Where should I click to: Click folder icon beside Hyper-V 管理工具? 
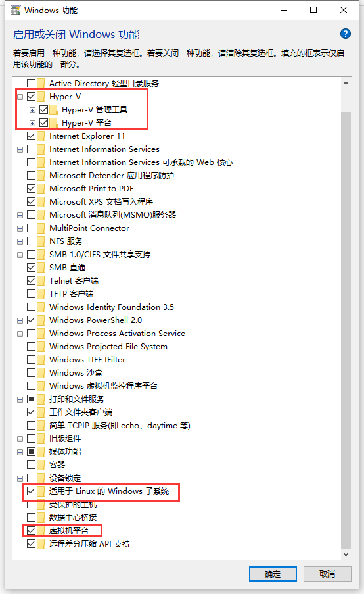coord(54,109)
